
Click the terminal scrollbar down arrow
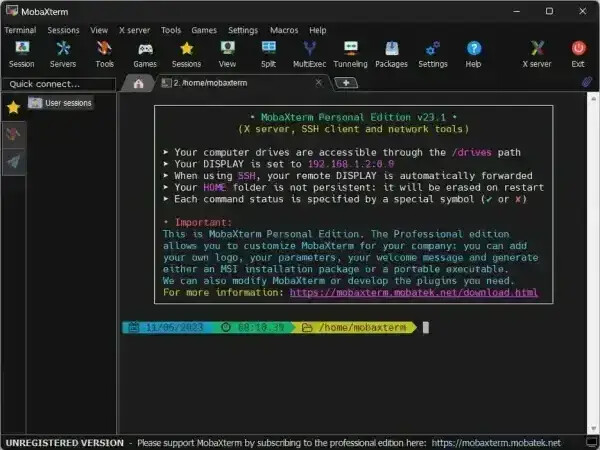tap(593, 429)
